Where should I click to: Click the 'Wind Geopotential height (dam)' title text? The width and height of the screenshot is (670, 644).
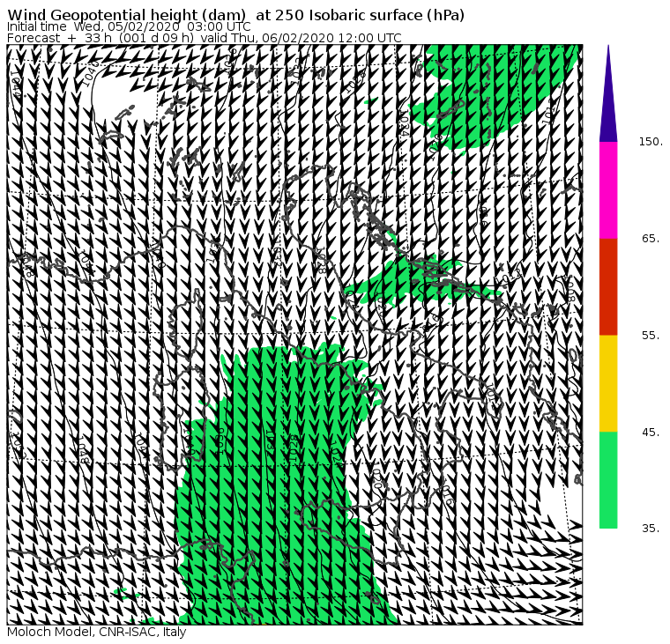click(x=126, y=15)
